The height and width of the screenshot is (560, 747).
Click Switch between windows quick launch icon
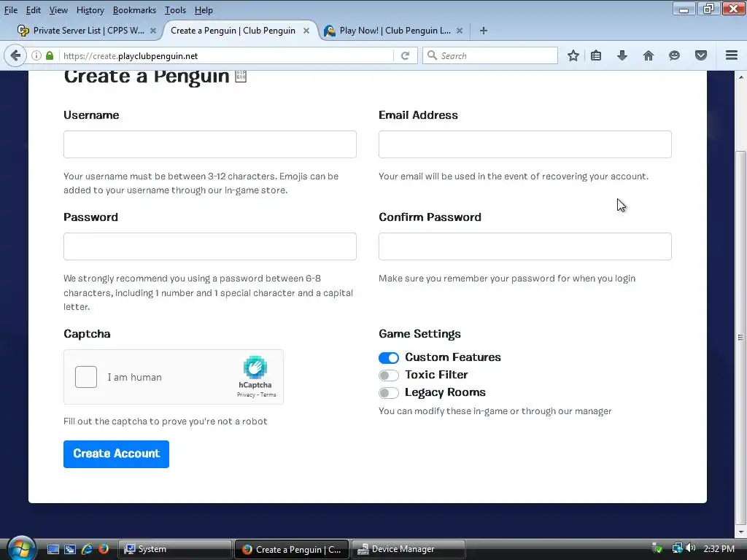[69, 549]
